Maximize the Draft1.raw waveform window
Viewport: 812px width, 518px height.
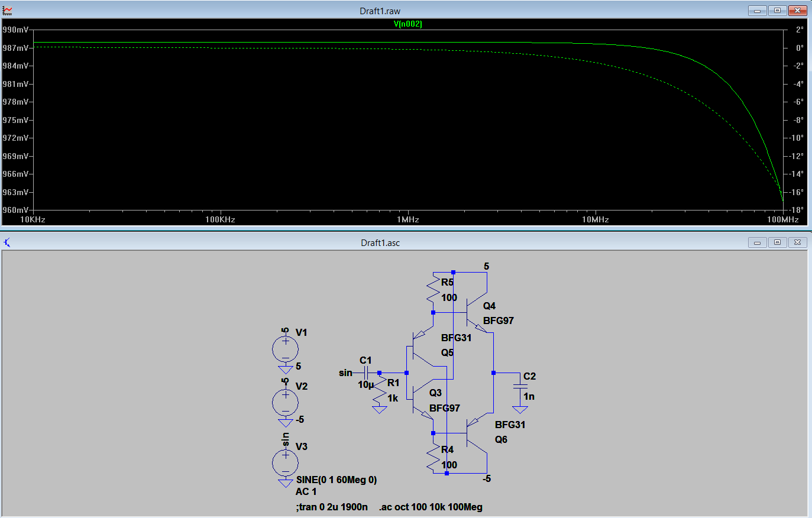point(777,11)
